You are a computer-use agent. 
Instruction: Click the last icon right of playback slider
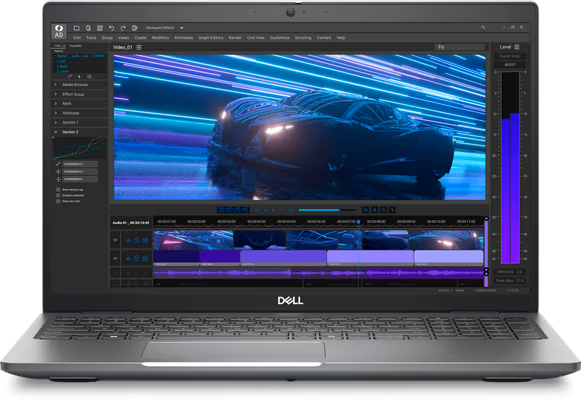[x=392, y=210]
